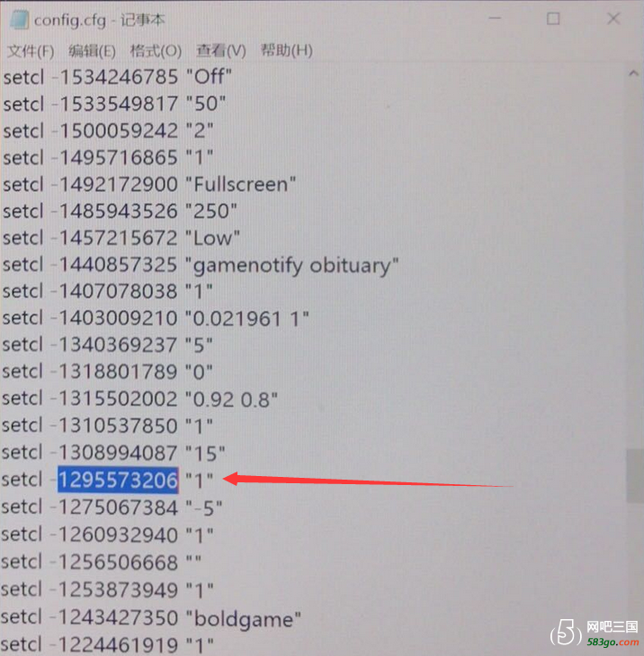
Task: Click the line with number -1495716865
Action: pos(108,157)
